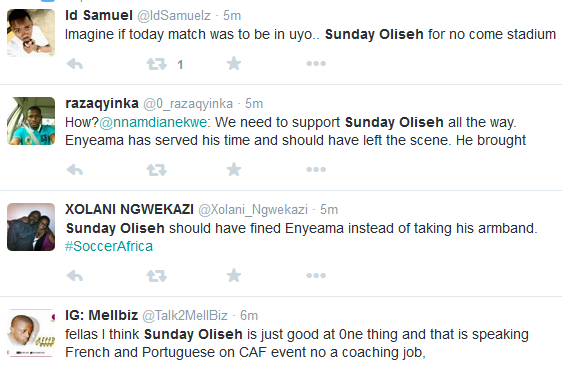Open IG: Mellbiz's avatar
562x370 pixels.
point(31,333)
